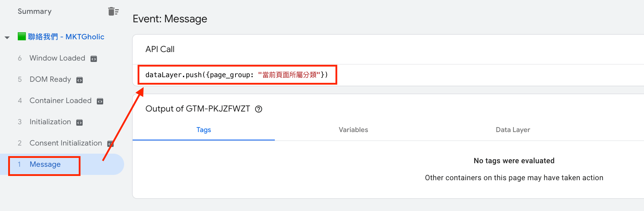Screen dimensions: 644x211
Task: Select the Container Loaded event
Action: click(61, 101)
